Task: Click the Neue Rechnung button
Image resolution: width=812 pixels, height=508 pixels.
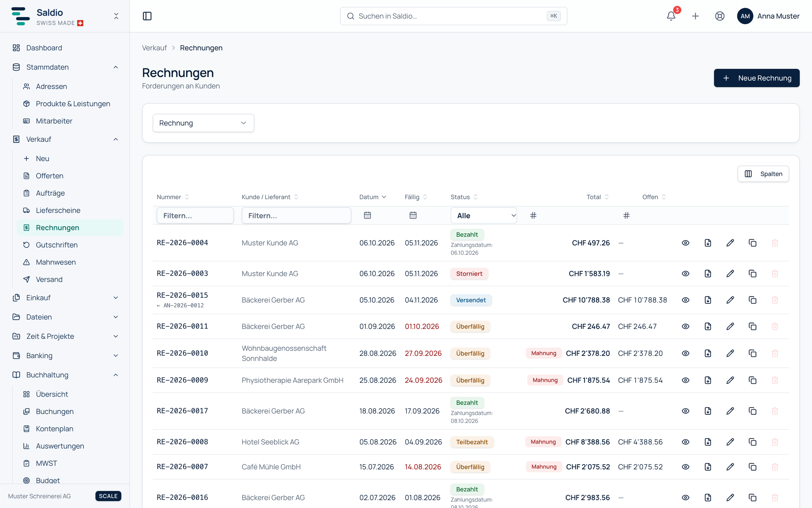Action: pos(757,78)
